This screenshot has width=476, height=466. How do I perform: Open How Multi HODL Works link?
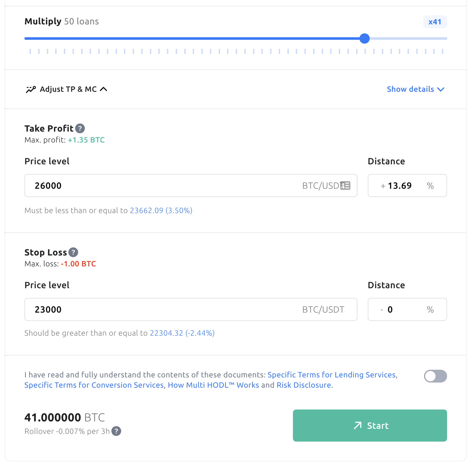point(214,385)
